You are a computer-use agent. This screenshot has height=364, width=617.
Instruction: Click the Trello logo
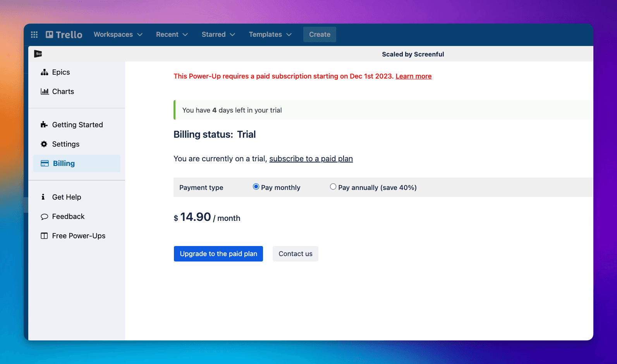coord(64,34)
